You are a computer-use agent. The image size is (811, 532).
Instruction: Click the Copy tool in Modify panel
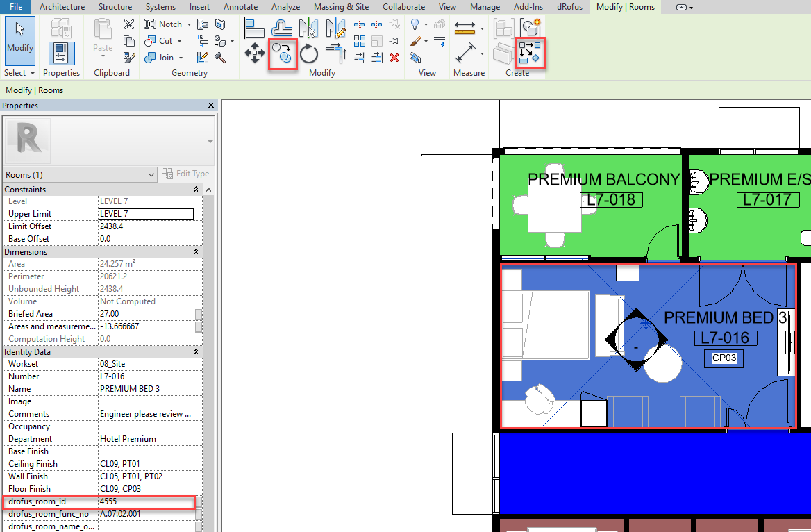(283, 53)
